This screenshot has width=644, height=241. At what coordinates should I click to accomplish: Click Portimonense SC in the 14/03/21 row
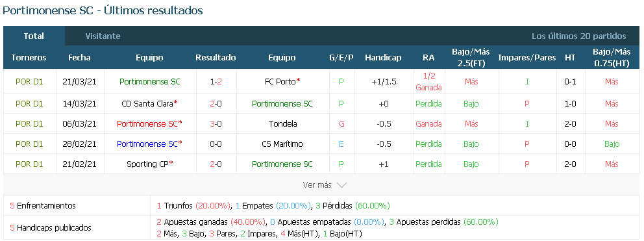(282, 104)
